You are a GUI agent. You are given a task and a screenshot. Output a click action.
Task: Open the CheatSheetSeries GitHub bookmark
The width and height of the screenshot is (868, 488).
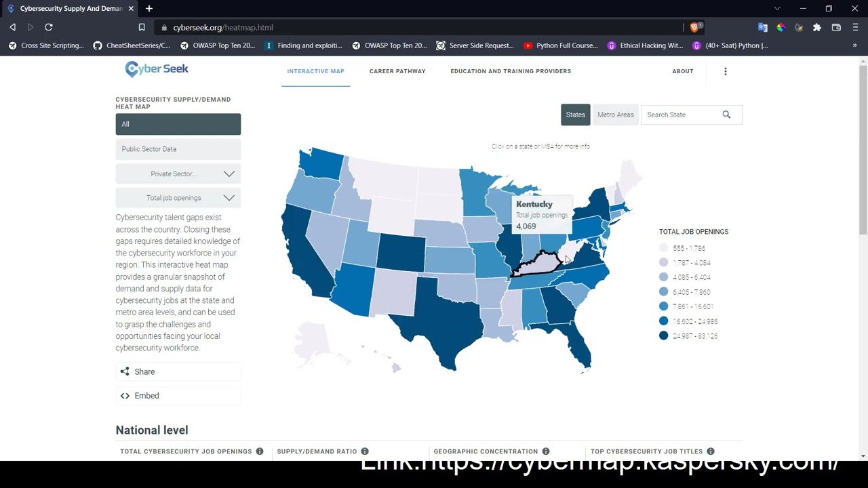[132, 45]
